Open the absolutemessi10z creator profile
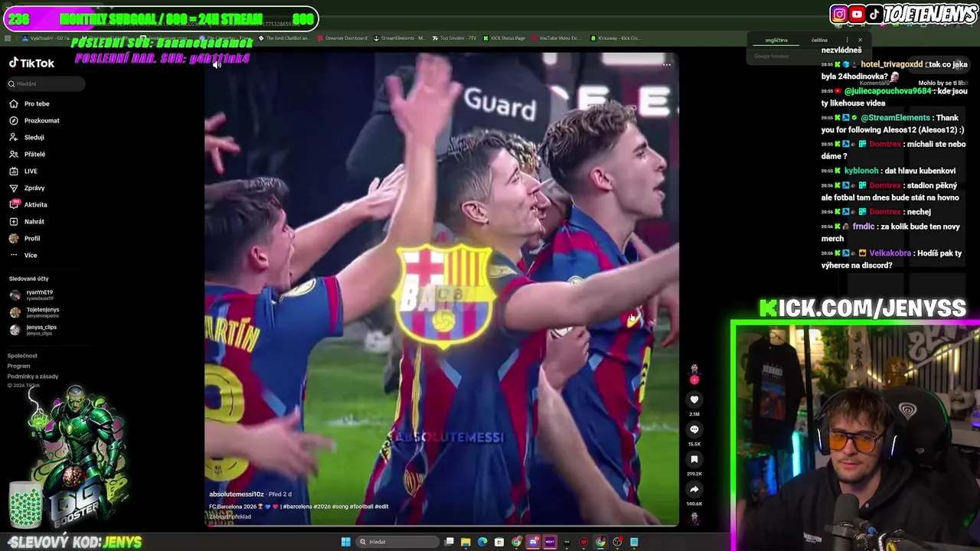The image size is (980, 551). (x=237, y=494)
